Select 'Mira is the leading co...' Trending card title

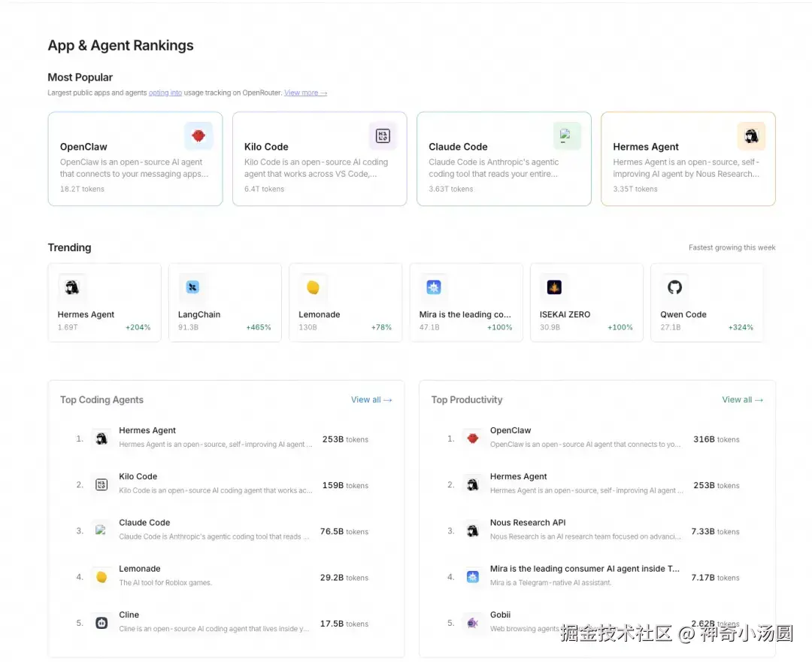pyautogui.click(x=465, y=314)
